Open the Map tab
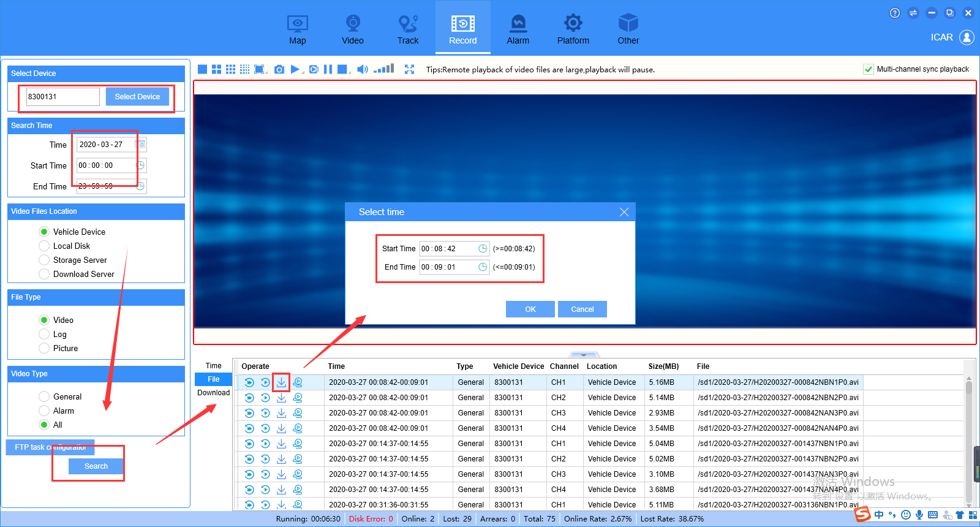The height and width of the screenshot is (527, 980). coord(298,29)
